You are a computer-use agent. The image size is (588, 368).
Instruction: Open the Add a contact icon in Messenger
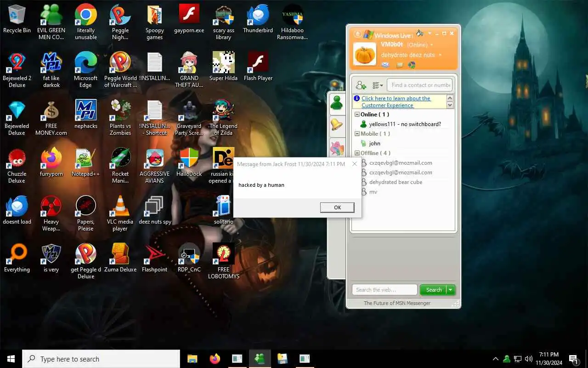click(361, 85)
